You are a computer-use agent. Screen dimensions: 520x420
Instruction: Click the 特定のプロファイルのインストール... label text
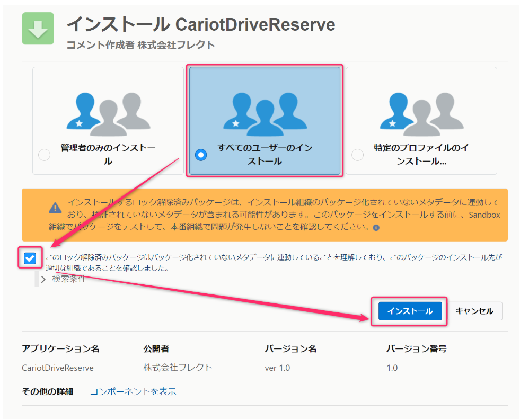[421, 154]
